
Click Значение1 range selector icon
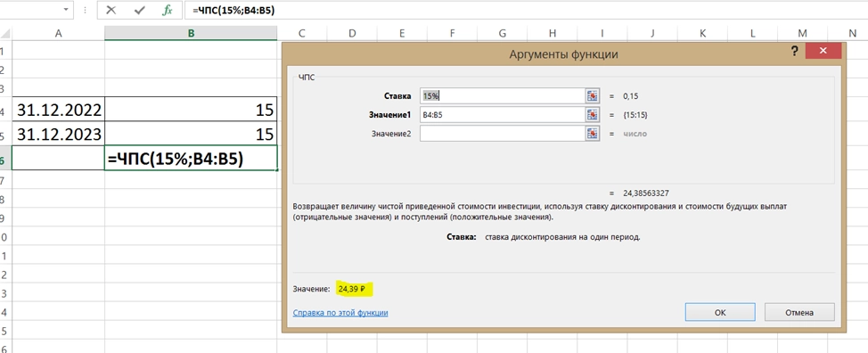coord(593,114)
